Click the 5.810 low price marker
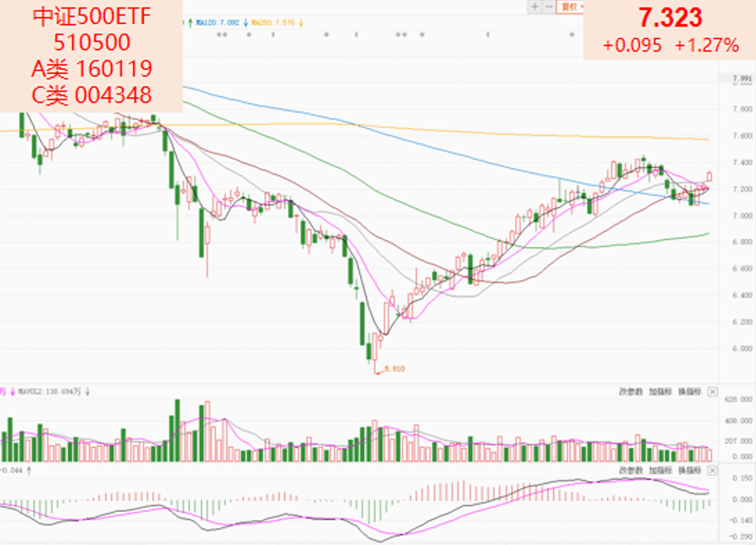This screenshot has width=756, height=545. coord(395,369)
